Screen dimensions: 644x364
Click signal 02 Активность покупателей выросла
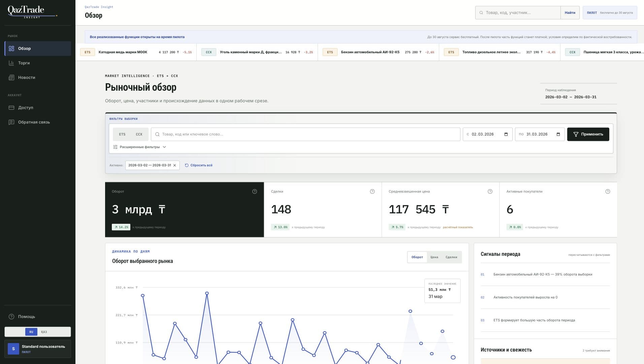[x=545, y=298]
